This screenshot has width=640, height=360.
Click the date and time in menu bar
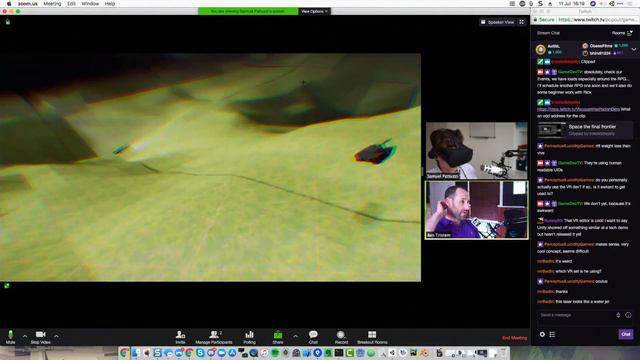pos(571,4)
